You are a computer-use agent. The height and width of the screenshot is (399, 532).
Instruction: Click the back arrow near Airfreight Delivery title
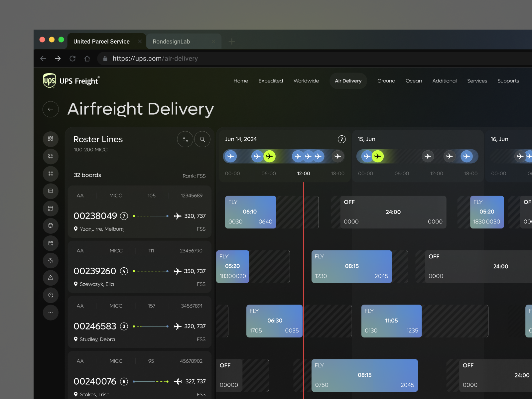coord(51,109)
